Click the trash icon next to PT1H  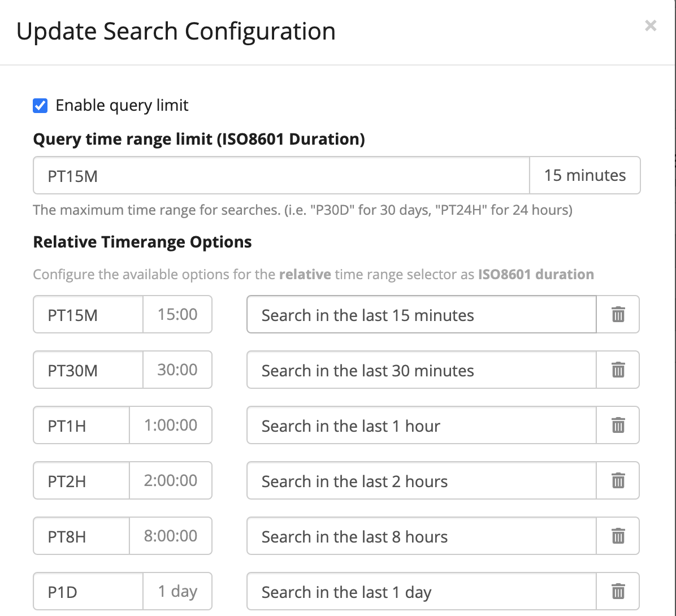618,425
